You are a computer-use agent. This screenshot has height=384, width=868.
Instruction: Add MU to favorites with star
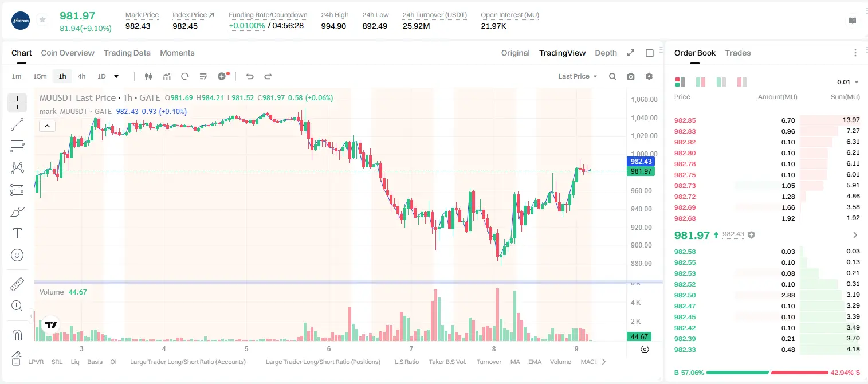[x=42, y=20]
